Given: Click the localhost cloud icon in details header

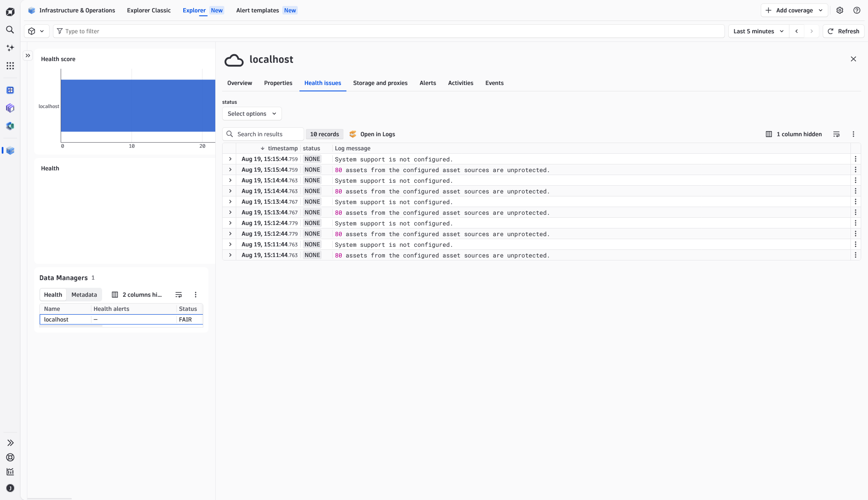Looking at the screenshot, I should click(234, 60).
